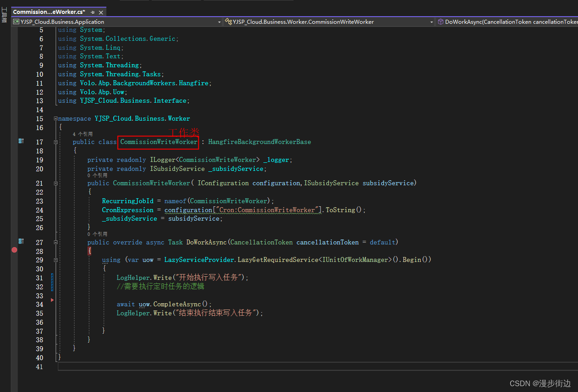Collapse the namespace region at line 15

pos(55,118)
